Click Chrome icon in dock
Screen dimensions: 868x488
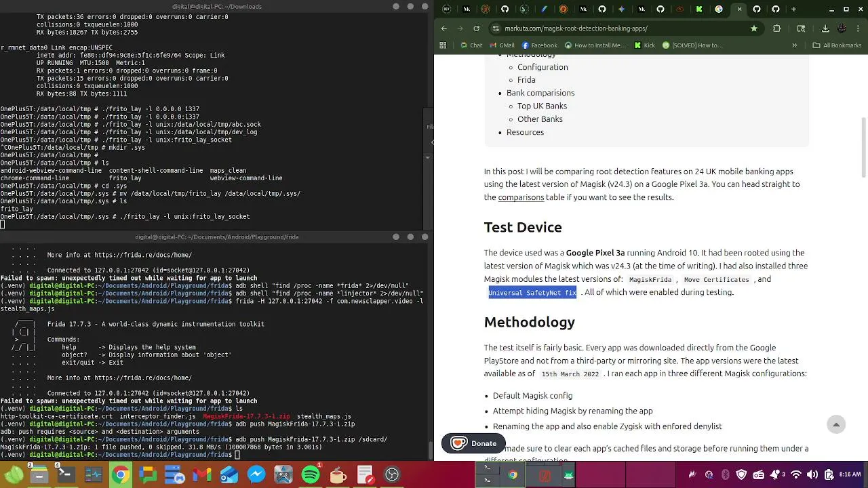point(120,474)
